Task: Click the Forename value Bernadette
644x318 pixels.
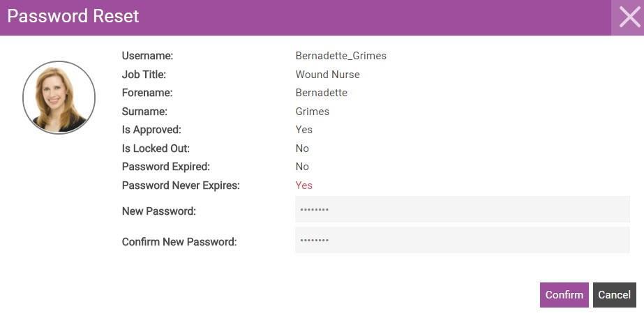Action: (x=321, y=93)
